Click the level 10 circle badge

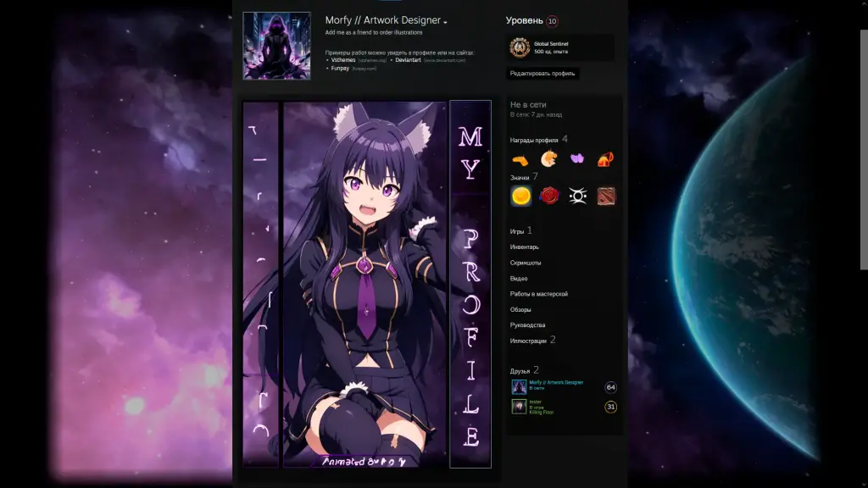pyautogui.click(x=553, y=21)
